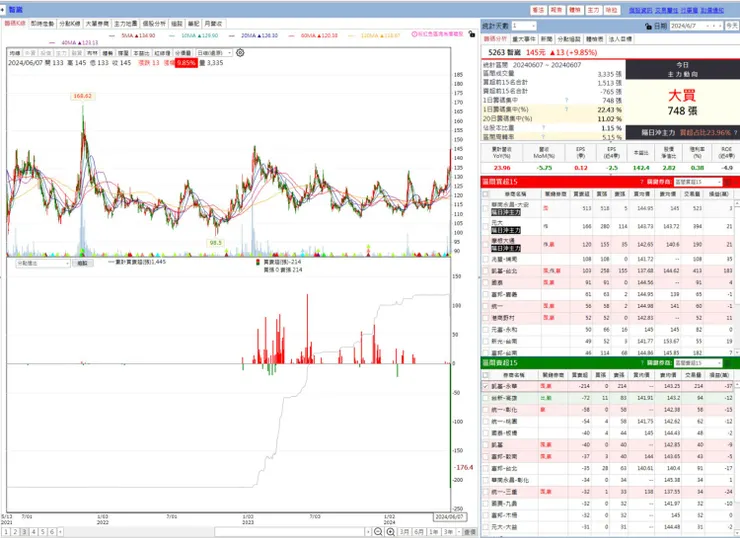Click 98.5 low price label on chart
The image size is (740, 538).
click(x=216, y=243)
